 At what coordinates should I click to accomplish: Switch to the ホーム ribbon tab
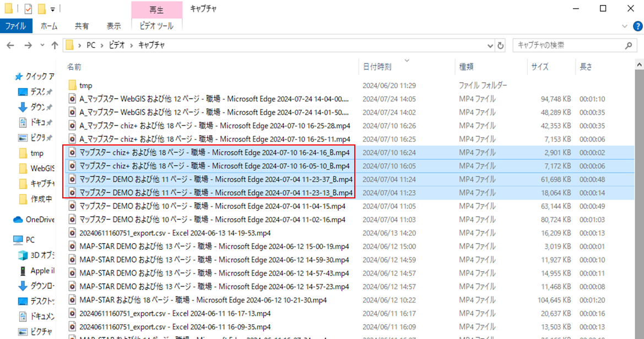pyautogui.click(x=49, y=26)
